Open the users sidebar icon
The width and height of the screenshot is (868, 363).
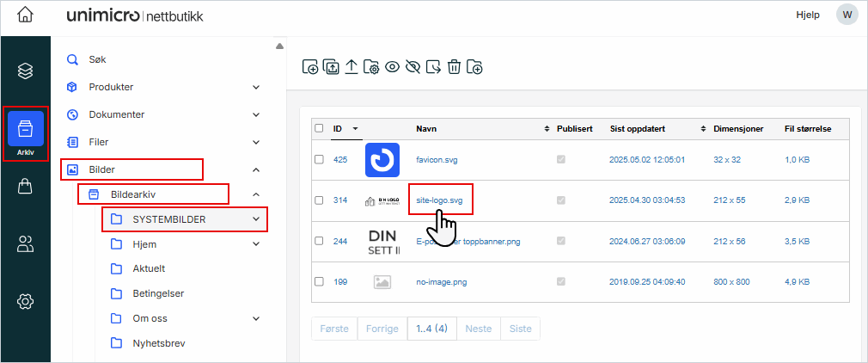[26, 244]
